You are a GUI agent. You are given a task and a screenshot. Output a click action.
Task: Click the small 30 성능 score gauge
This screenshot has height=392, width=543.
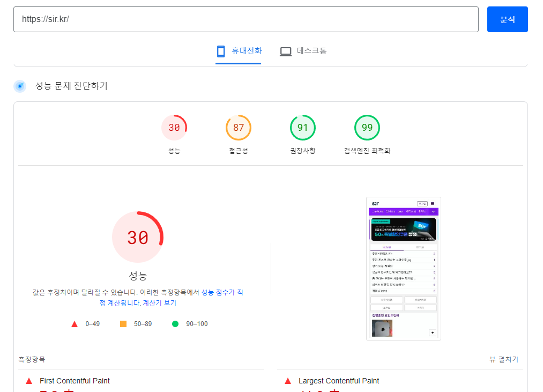pos(174,128)
